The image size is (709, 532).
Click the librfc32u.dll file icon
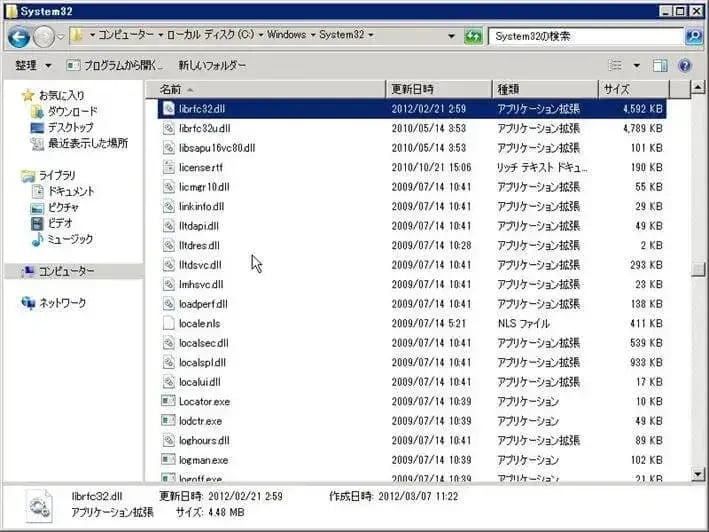coord(169,128)
